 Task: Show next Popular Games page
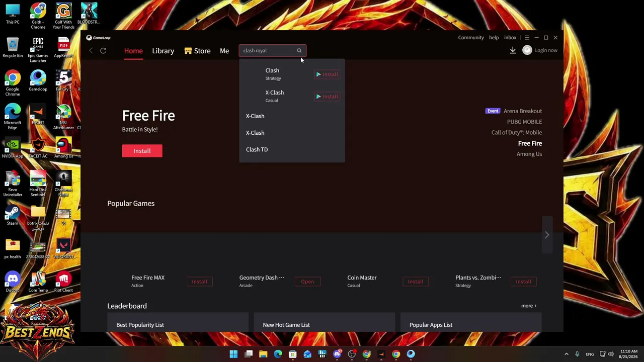[547, 235]
